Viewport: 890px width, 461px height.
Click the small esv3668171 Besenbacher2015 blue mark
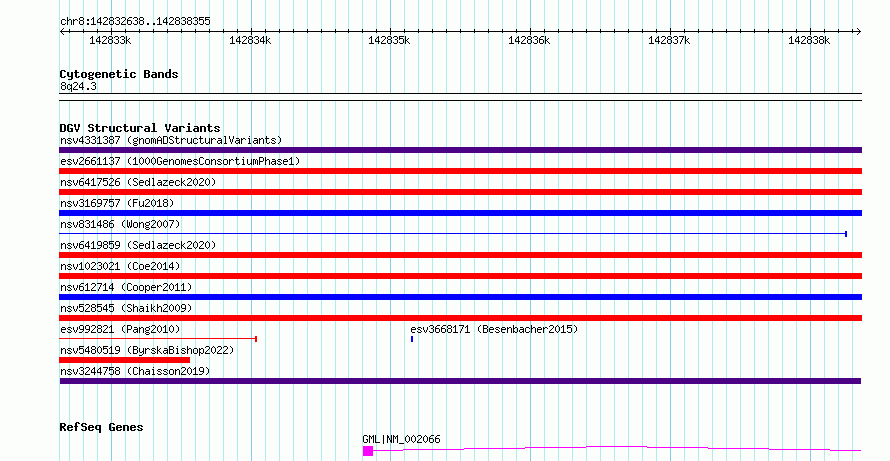(412, 339)
